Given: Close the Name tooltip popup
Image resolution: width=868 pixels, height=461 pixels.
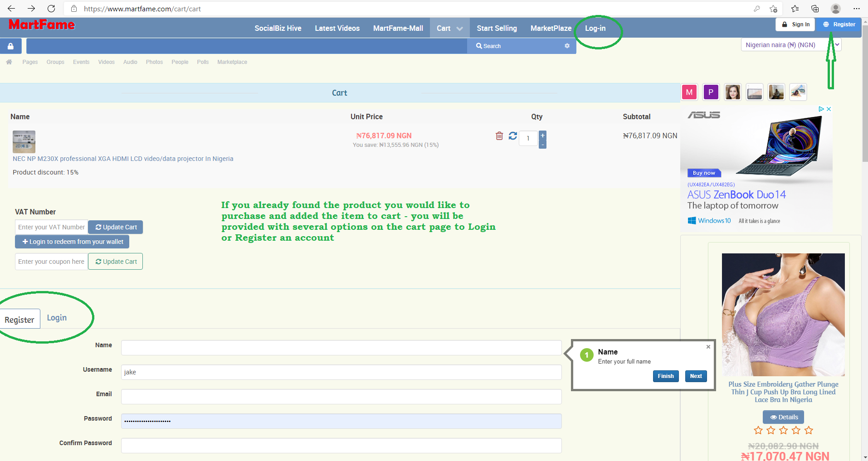Looking at the screenshot, I should tap(708, 347).
